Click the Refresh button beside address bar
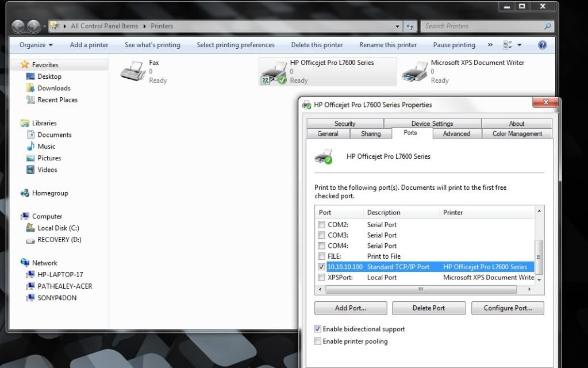Viewport: 588px width, 368px height. coord(410,26)
